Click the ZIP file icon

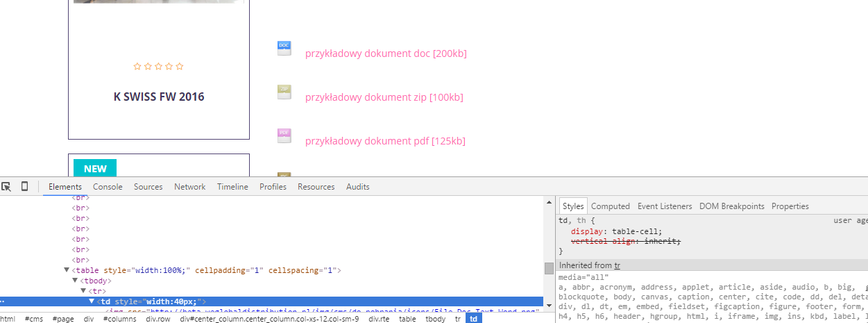(284, 92)
